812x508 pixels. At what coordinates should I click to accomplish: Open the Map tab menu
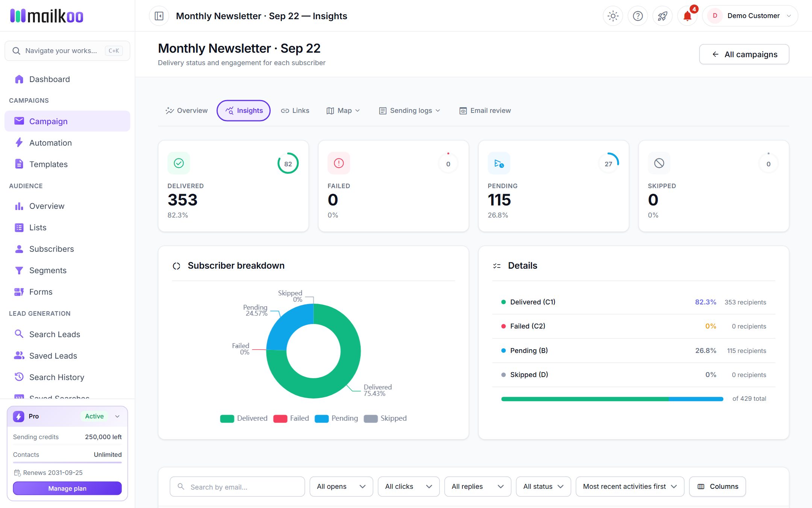(x=343, y=111)
